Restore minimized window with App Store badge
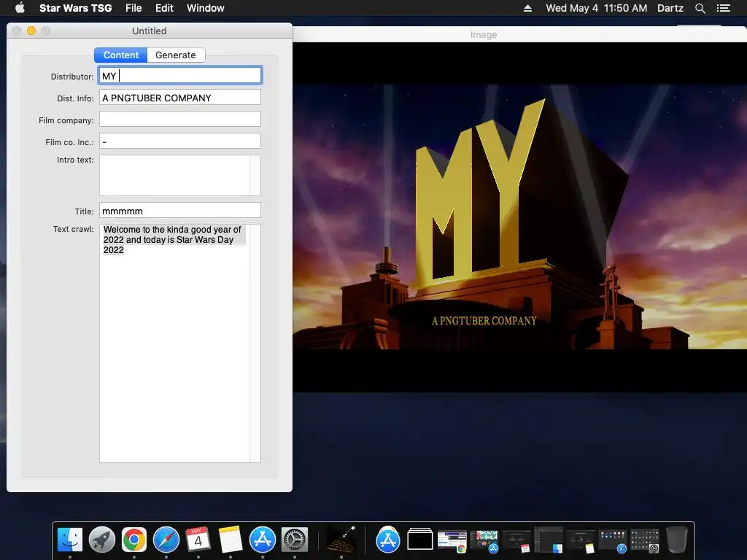 (x=484, y=541)
